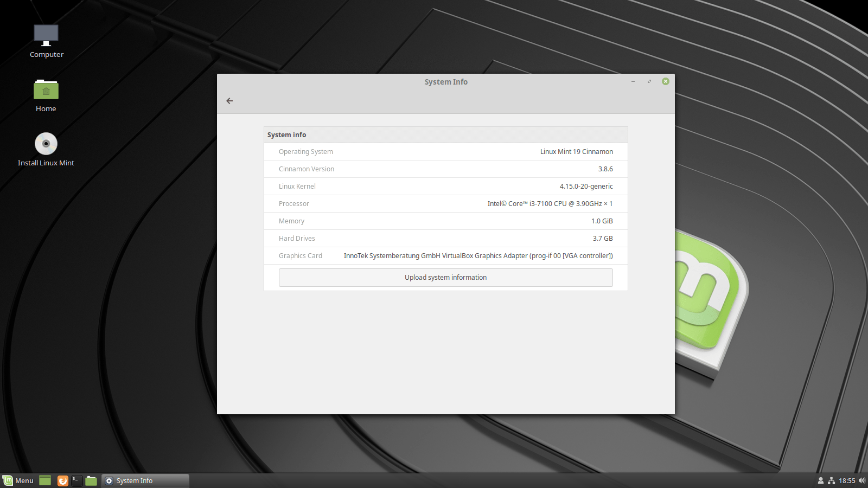This screenshot has height=488, width=868.
Task: Open the calendar from the 18:55 clock
Action: pos(847,480)
